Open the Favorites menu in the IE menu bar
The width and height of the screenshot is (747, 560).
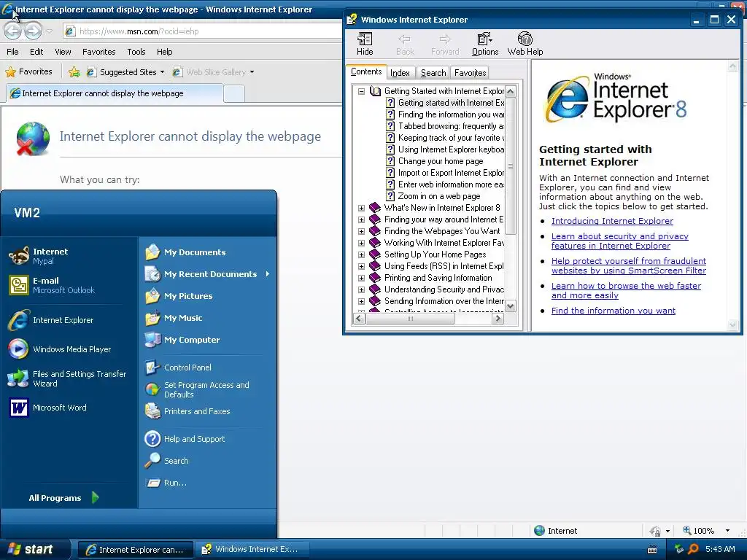click(99, 52)
